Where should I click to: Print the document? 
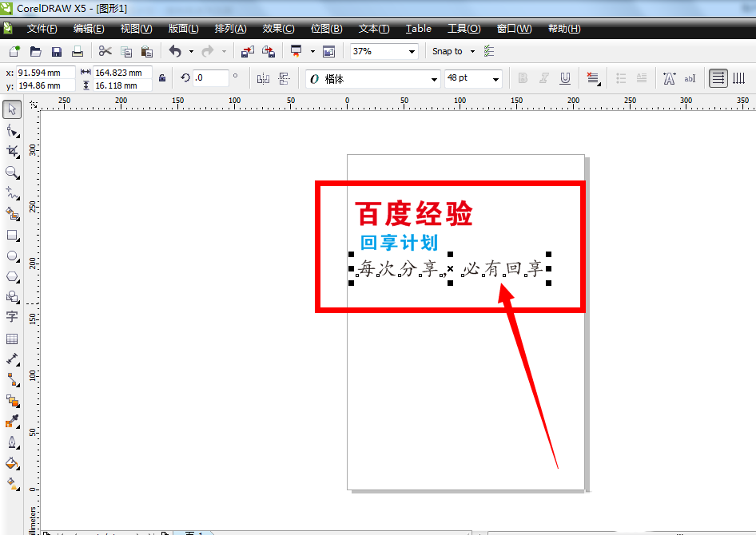78,51
